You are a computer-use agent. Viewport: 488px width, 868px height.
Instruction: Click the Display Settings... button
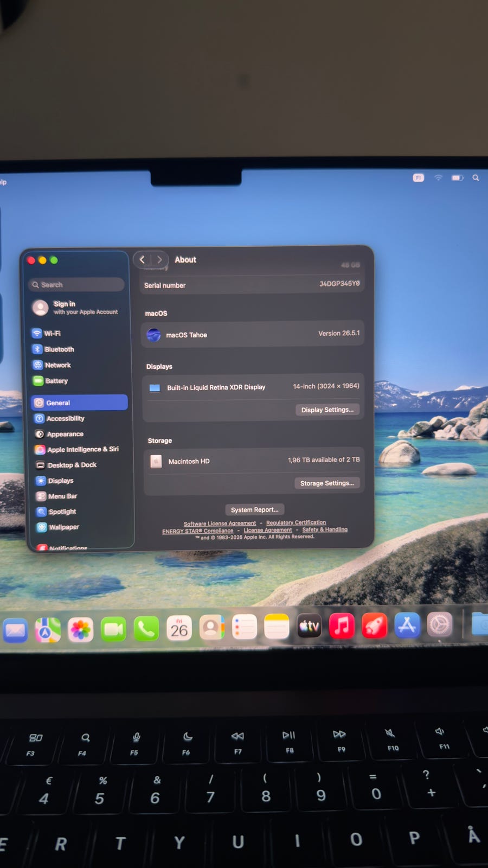coord(328,410)
